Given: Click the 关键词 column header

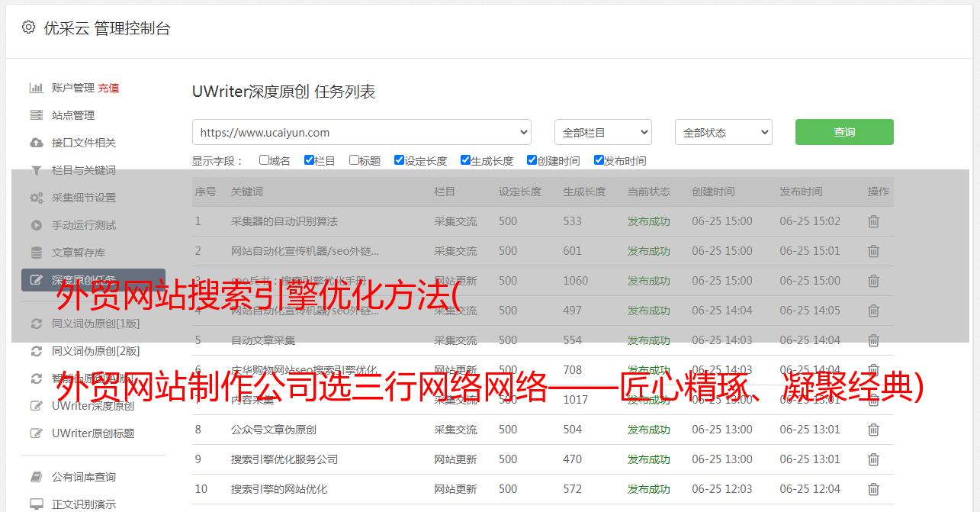Looking at the screenshot, I should [247, 192].
